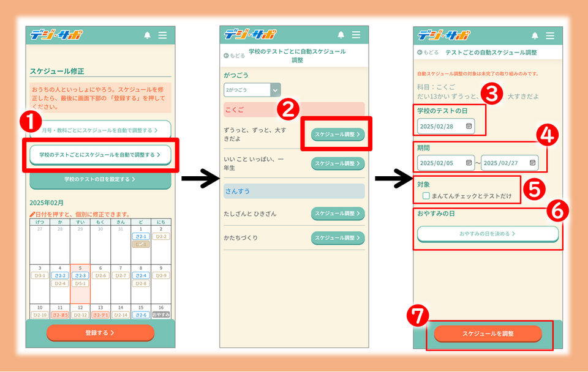The image size is (588, 372).
Task: Click スケジュール調整 for ずうっと、ずっと、大すきだよ
Action: (337, 134)
